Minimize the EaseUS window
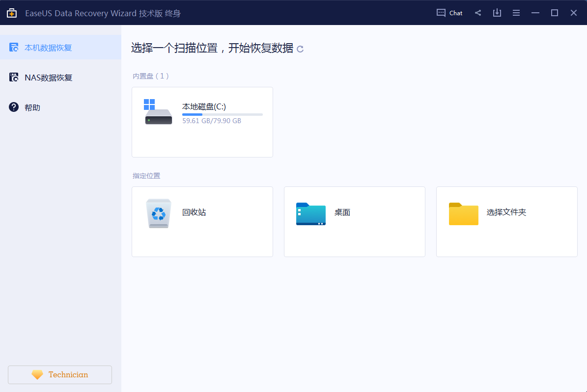The image size is (587, 392). pos(535,13)
